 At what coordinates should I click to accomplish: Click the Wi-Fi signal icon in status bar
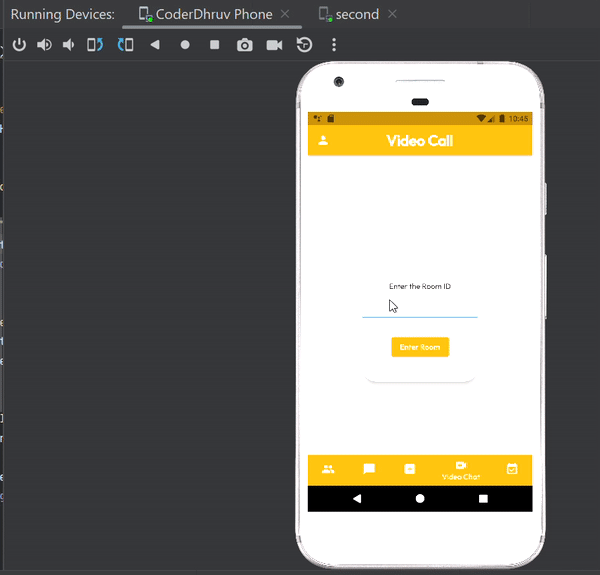481,118
